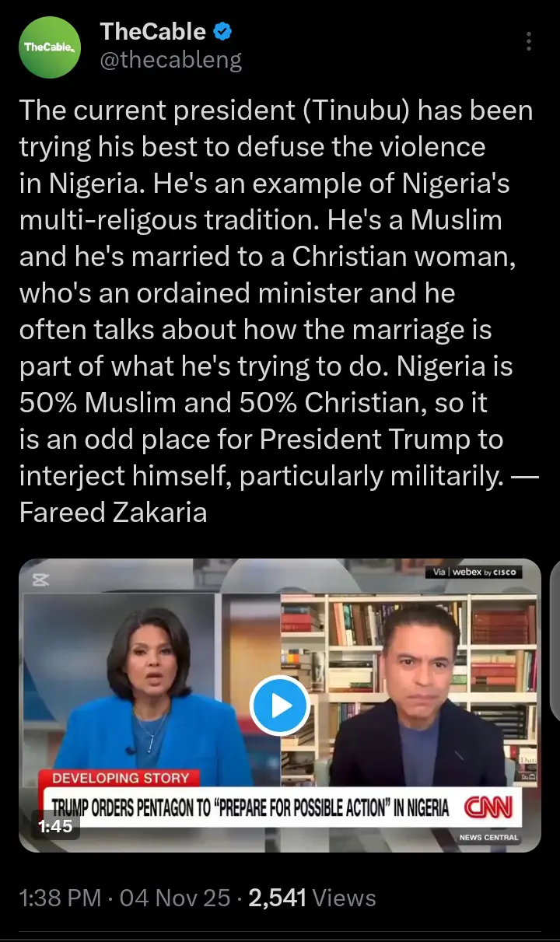Image resolution: width=560 pixels, height=942 pixels.
Task: Open the next media item at right edge
Action: pos(555,705)
